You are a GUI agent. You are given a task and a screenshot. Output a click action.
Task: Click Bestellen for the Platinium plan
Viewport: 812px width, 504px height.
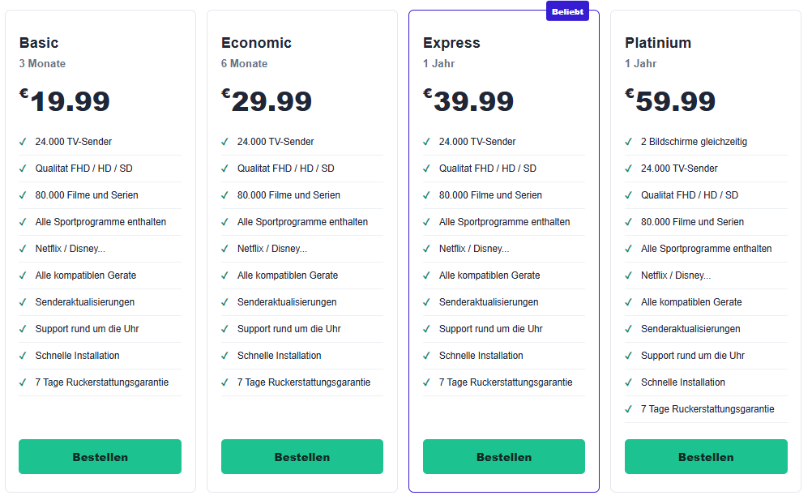706,457
